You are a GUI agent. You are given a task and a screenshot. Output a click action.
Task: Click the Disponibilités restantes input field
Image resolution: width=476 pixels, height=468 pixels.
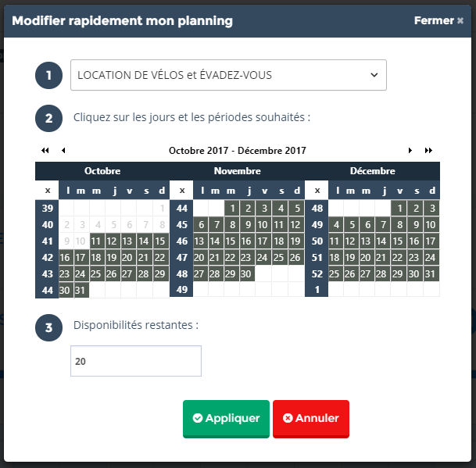pyautogui.click(x=136, y=362)
